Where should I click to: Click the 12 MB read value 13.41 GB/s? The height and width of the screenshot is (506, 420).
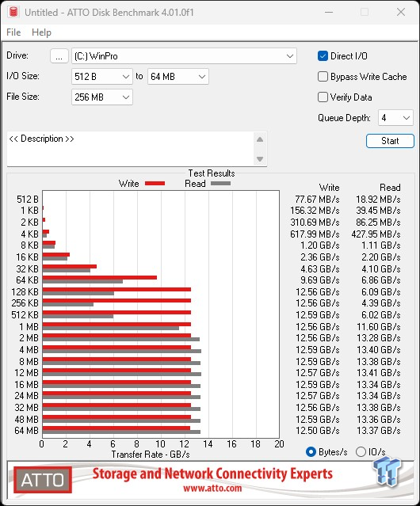click(378, 373)
